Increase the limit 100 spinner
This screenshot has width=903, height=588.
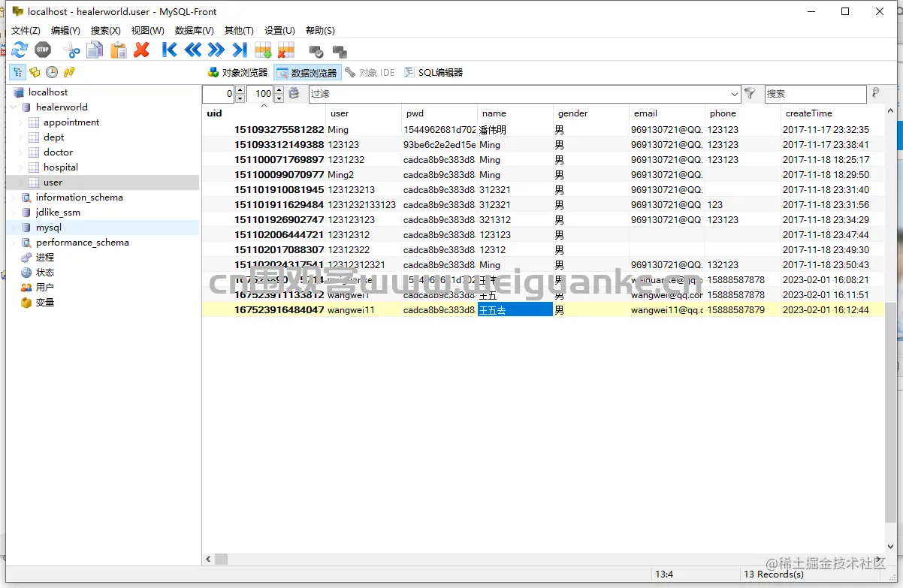(x=279, y=89)
